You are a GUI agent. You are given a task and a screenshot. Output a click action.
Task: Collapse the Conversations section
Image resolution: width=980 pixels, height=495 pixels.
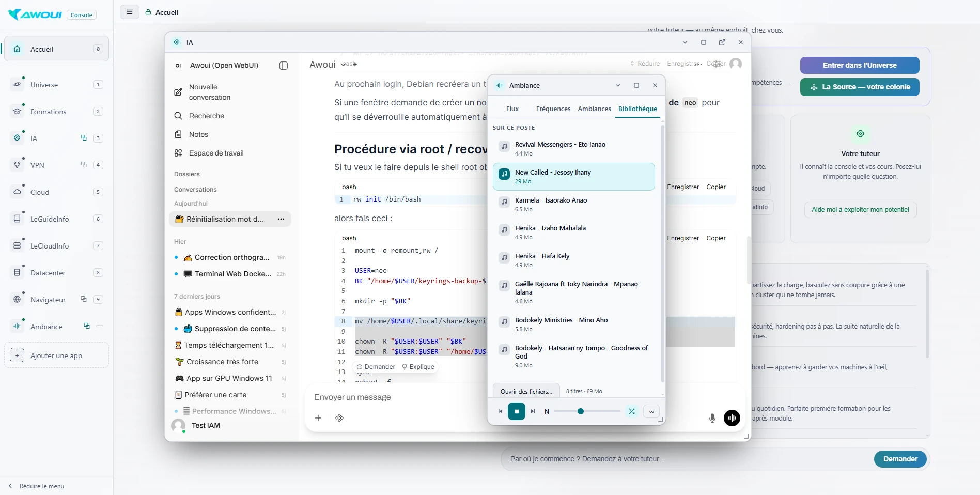[x=195, y=190]
